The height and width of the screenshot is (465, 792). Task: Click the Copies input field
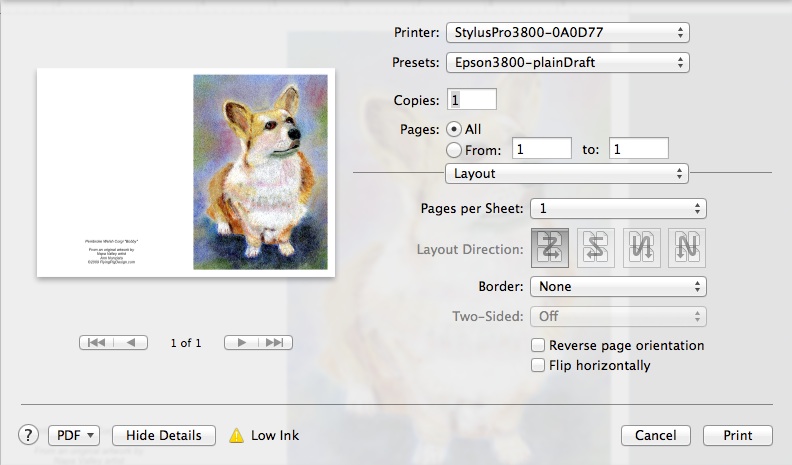coord(473,100)
